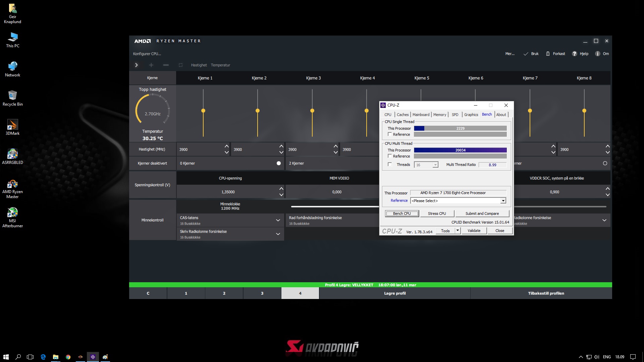The width and height of the screenshot is (644, 362).
Task: Expand the Radkolonne forsinkelse dropdown on the right
Action: [604, 220]
